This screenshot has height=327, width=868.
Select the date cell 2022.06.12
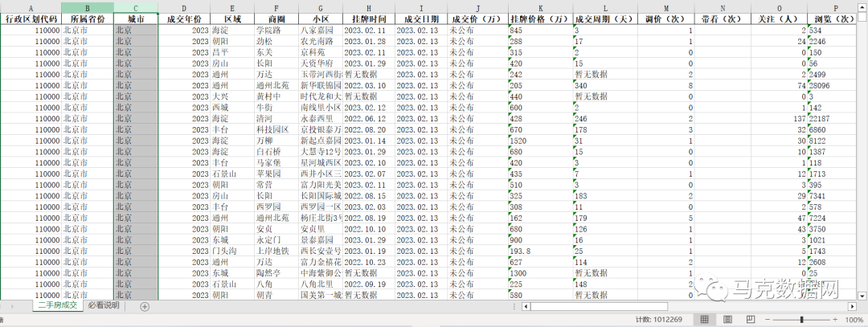pyautogui.click(x=369, y=118)
